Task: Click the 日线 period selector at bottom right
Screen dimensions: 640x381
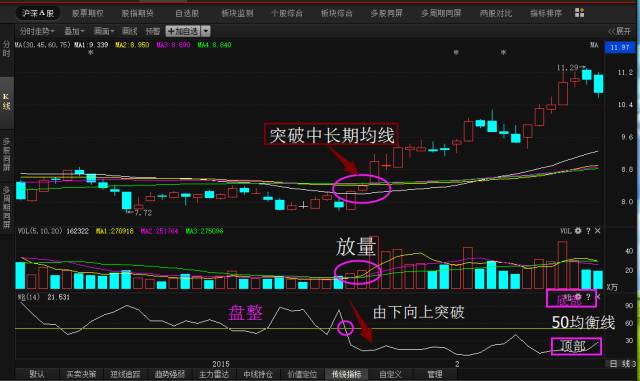Action: [x=622, y=363]
